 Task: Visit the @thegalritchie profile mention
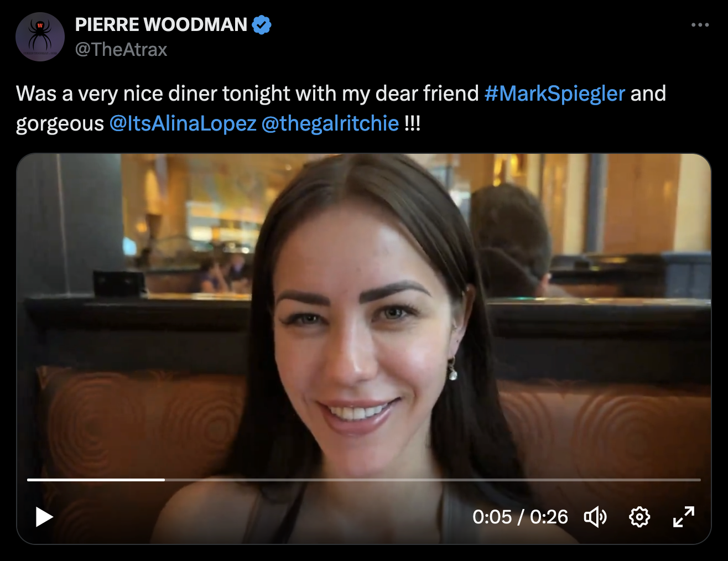(x=330, y=123)
